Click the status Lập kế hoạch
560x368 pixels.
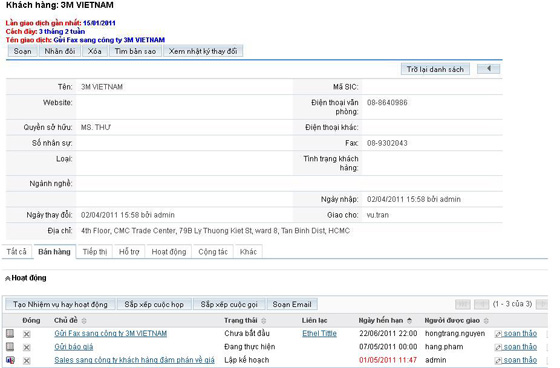(246, 360)
